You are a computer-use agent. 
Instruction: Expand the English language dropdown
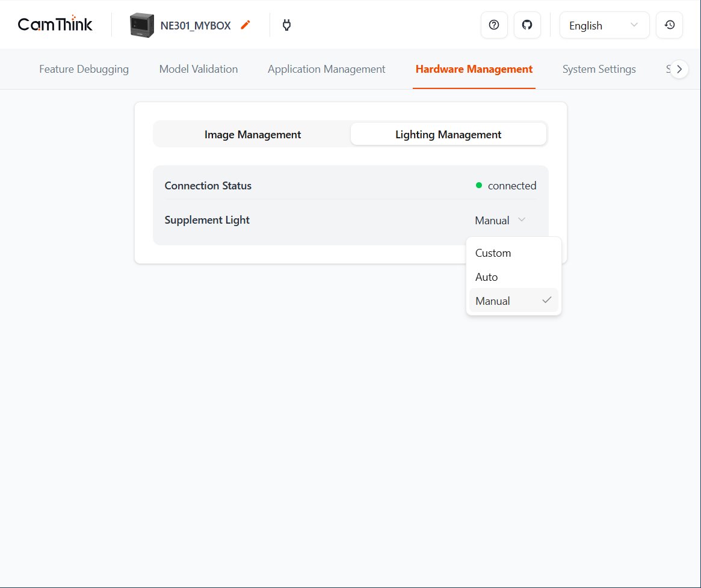coord(604,25)
